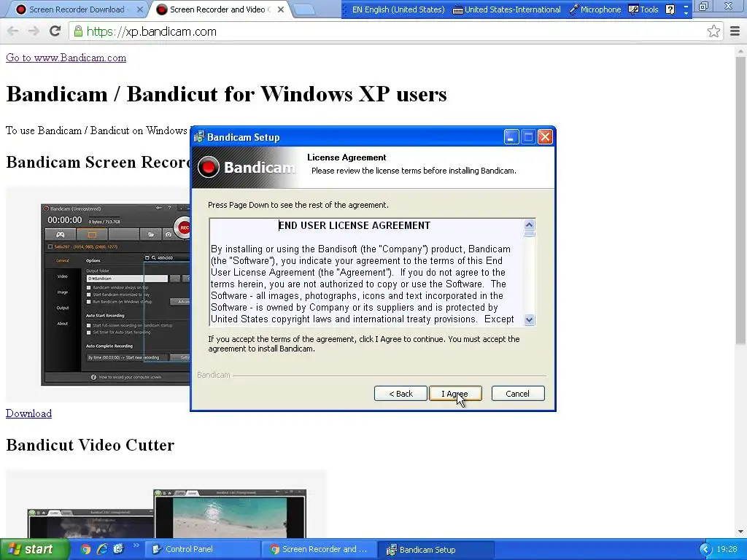Go back in Chrome browser
This screenshot has height=560, width=747.
coord(13,31)
